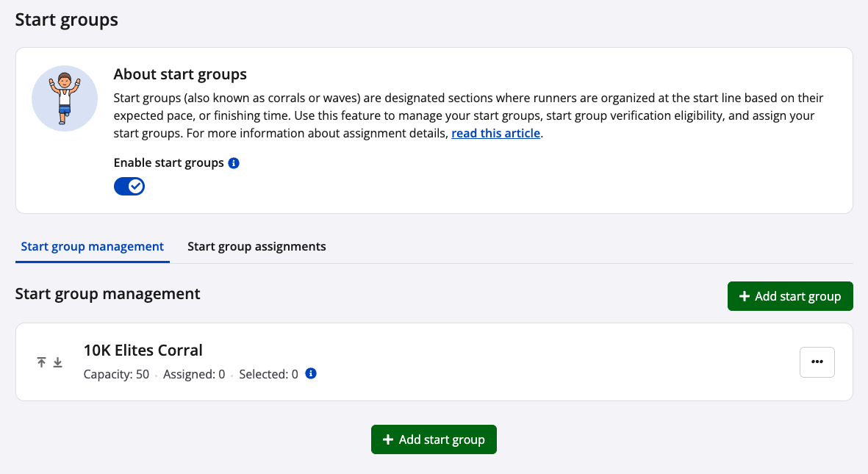Click the Enable start groups label text
This screenshot has height=474, width=868.
(169, 163)
